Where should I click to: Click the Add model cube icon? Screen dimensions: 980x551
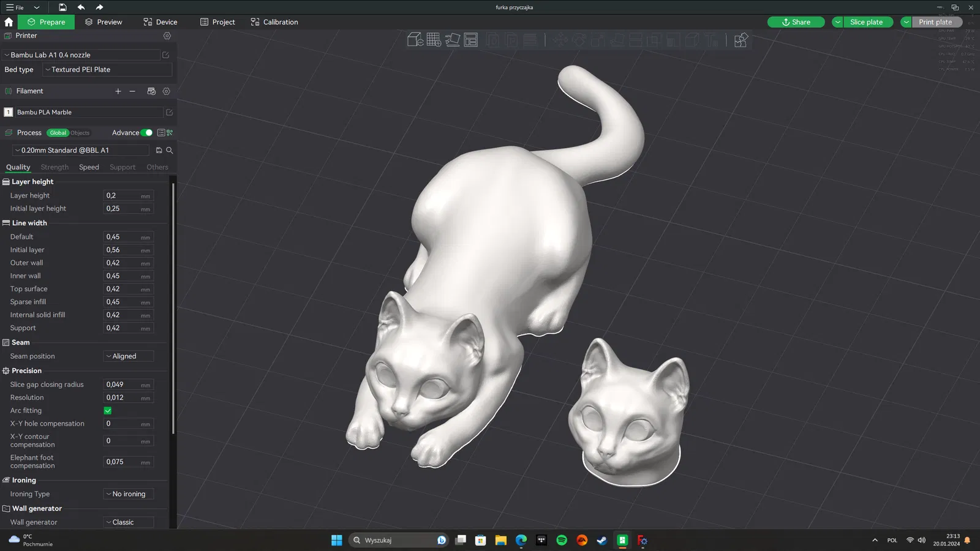pos(415,40)
